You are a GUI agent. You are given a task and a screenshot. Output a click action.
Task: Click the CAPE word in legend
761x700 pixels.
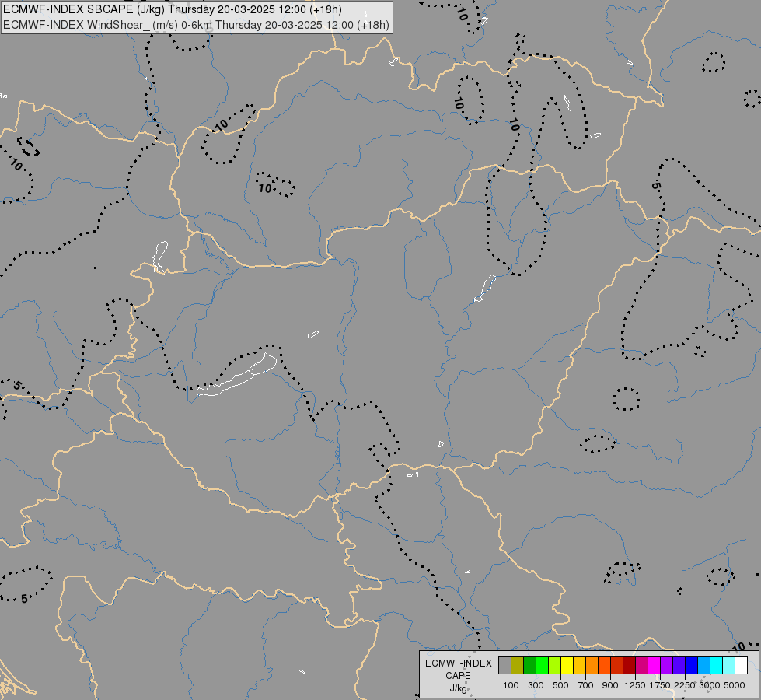click(x=458, y=676)
